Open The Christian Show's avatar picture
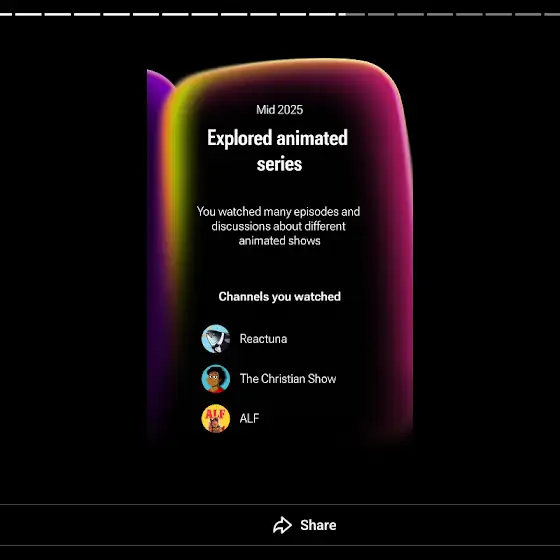 click(x=215, y=379)
